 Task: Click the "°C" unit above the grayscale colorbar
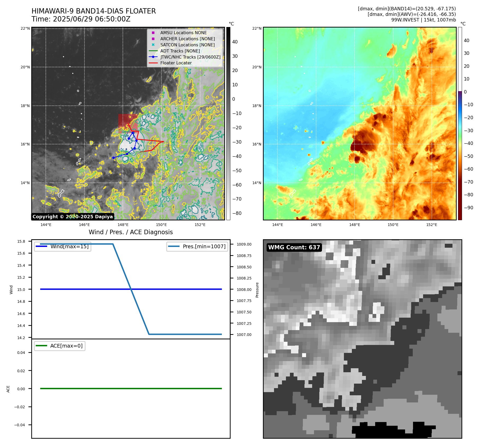coord(231,24)
